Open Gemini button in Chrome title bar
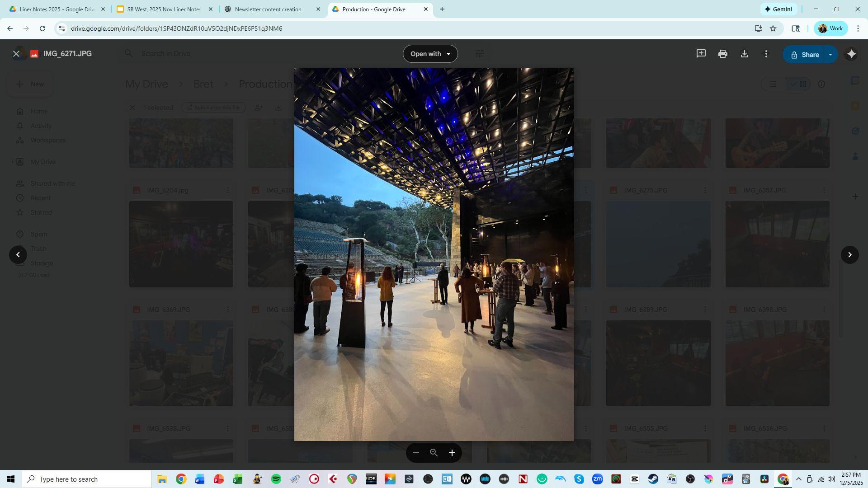The height and width of the screenshot is (488, 868). point(778,9)
